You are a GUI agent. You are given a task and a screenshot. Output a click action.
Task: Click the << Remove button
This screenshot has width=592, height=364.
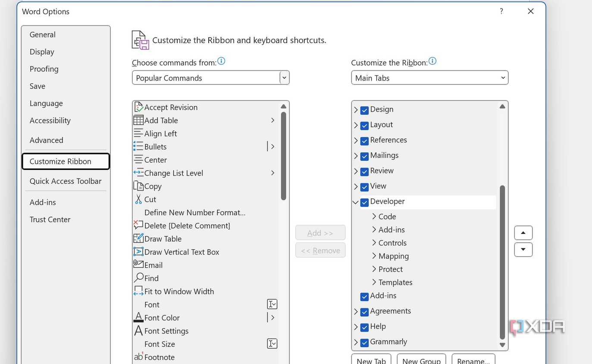[x=320, y=250]
